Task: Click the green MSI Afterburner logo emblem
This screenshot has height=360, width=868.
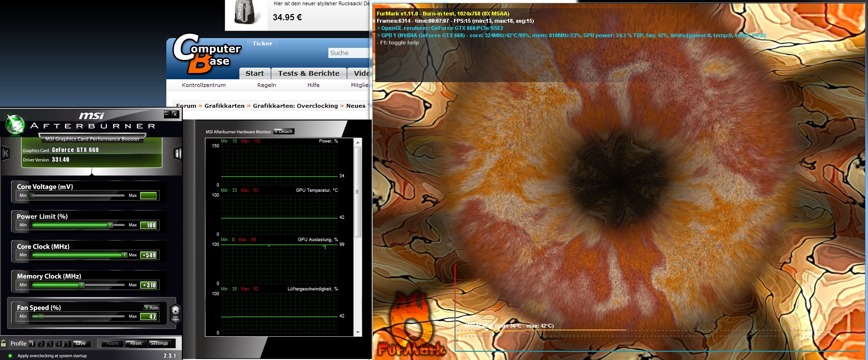Action: point(15,125)
